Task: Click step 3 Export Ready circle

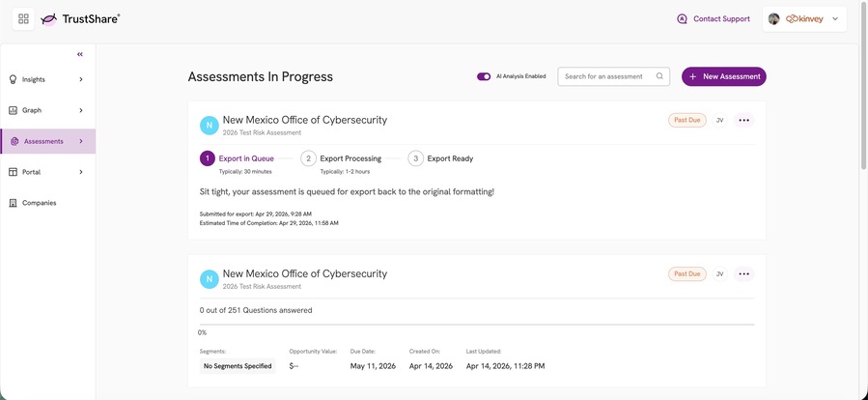Action: point(415,158)
